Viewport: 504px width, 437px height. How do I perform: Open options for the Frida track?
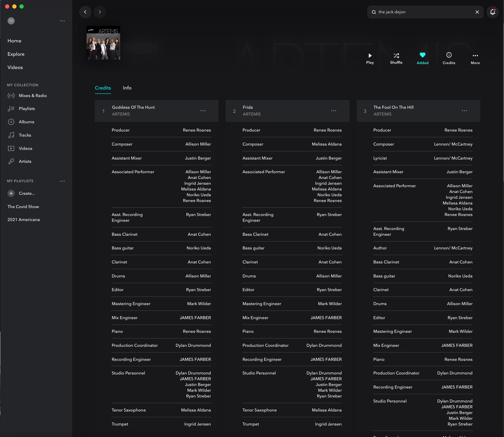[334, 111]
